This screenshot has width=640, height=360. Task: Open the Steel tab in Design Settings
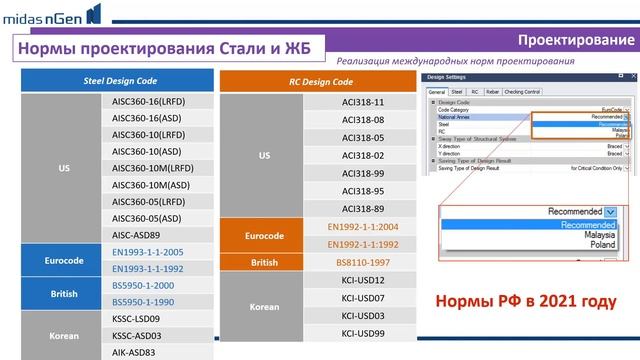pyautogui.click(x=457, y=92)
